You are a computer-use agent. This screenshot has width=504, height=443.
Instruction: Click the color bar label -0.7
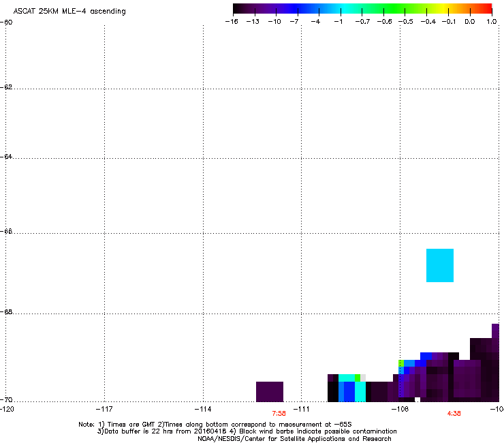click(x=362, y=22)
